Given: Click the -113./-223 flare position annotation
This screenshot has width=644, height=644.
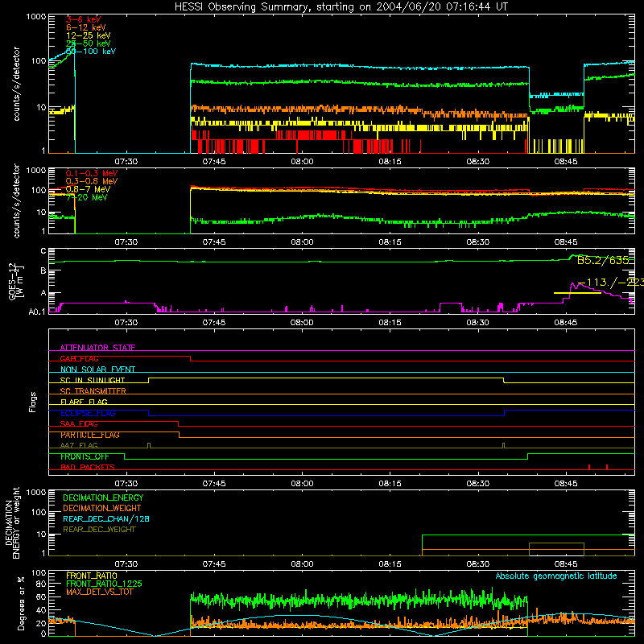Looking at the screenshot, I should coord(611,283).
